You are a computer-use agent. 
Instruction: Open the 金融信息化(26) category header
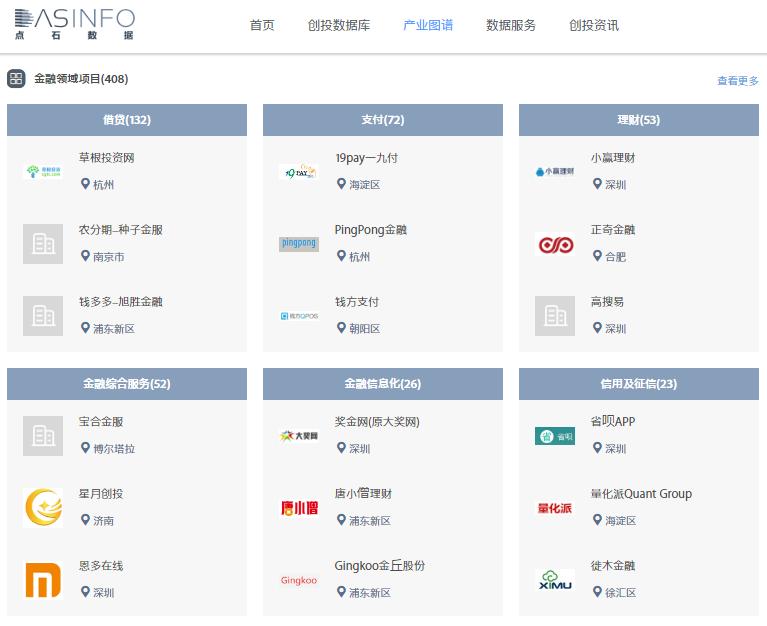383,384
